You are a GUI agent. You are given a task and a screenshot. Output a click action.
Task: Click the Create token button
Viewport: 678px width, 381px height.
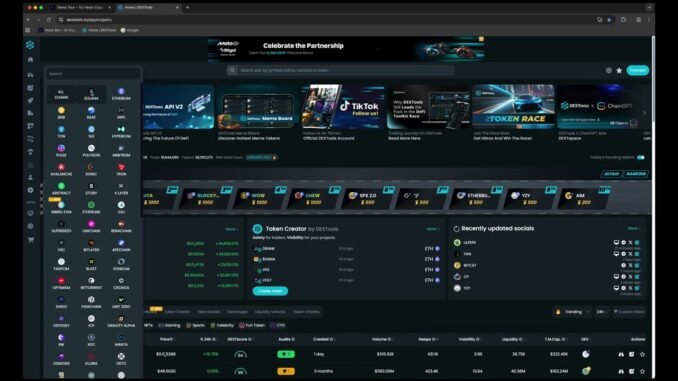pyautogui.click(x=270, y=291)
